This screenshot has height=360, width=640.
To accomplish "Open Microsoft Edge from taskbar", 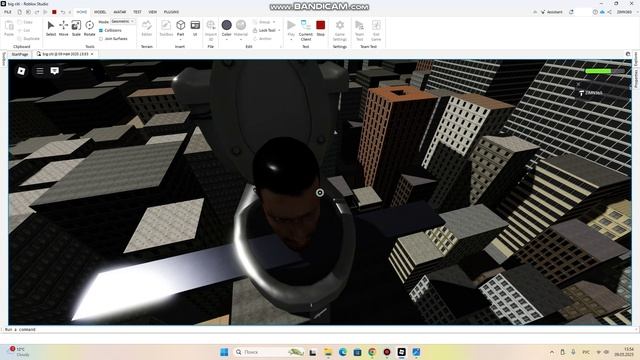I will click(342, 352).
